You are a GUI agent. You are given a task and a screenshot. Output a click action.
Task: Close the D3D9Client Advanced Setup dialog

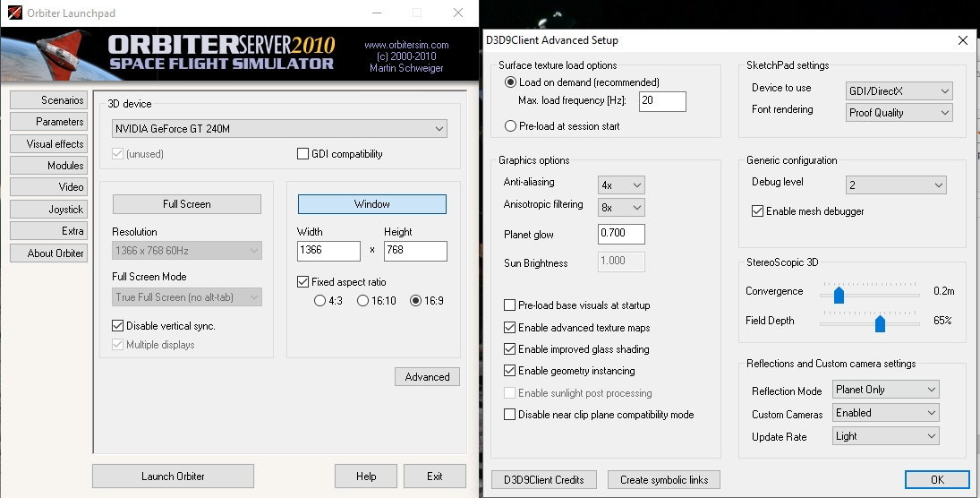pos(962,40)
